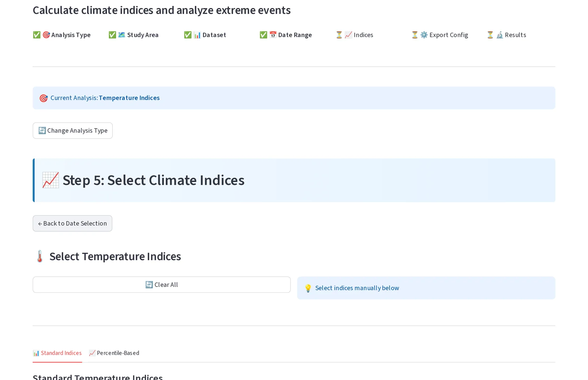
Task: Click the Export Config gear icon
Action: [424, 35]
